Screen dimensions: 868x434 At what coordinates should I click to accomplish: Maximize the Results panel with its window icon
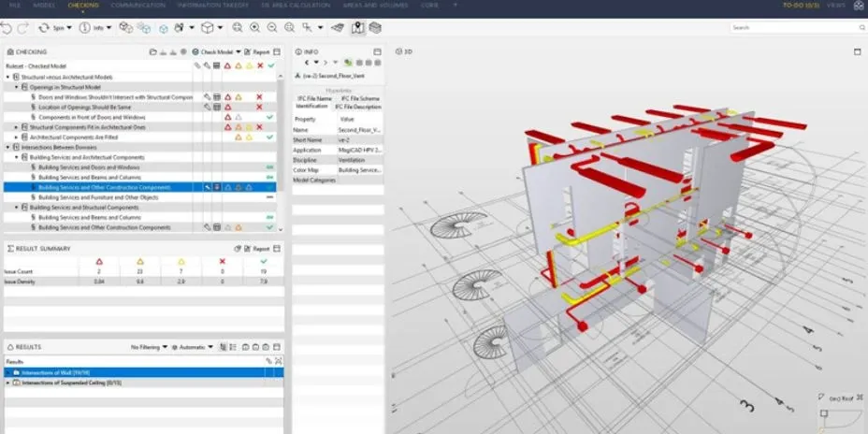pos(278,347)
